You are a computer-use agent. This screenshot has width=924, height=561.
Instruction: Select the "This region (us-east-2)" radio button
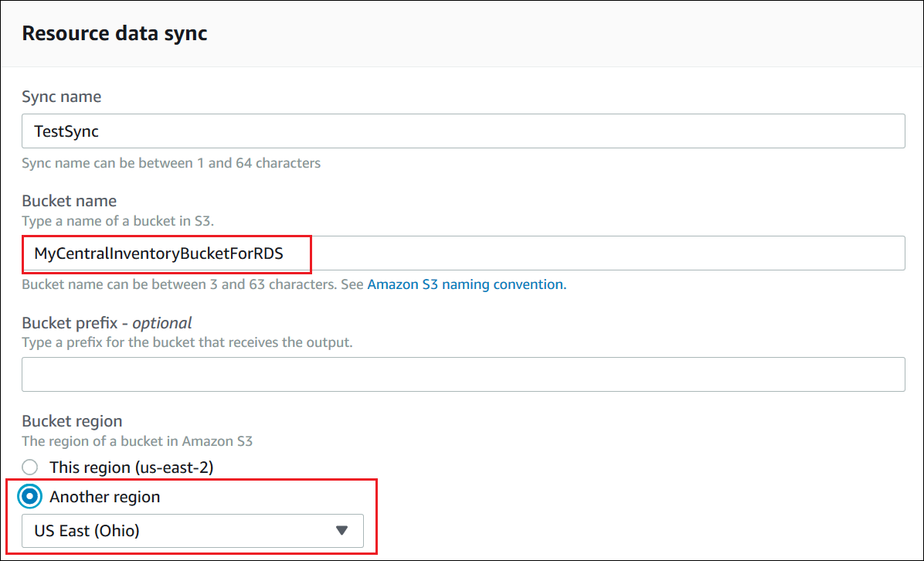tap(29, 467)
